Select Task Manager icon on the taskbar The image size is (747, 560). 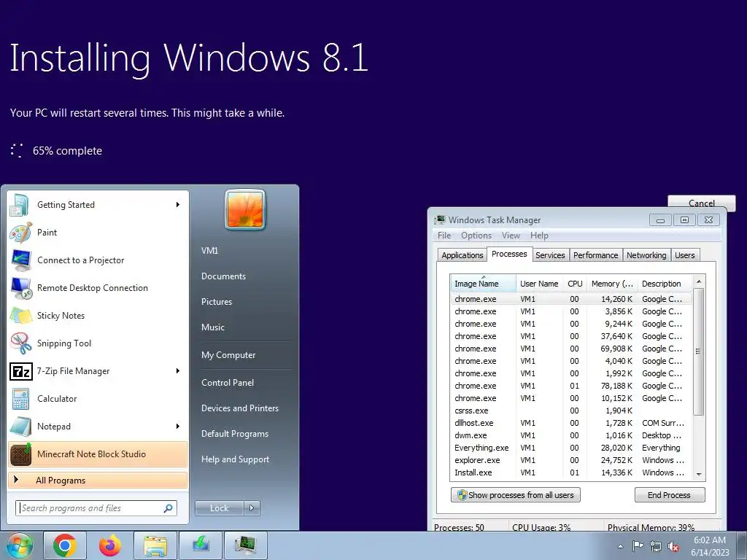click(246, 545)
